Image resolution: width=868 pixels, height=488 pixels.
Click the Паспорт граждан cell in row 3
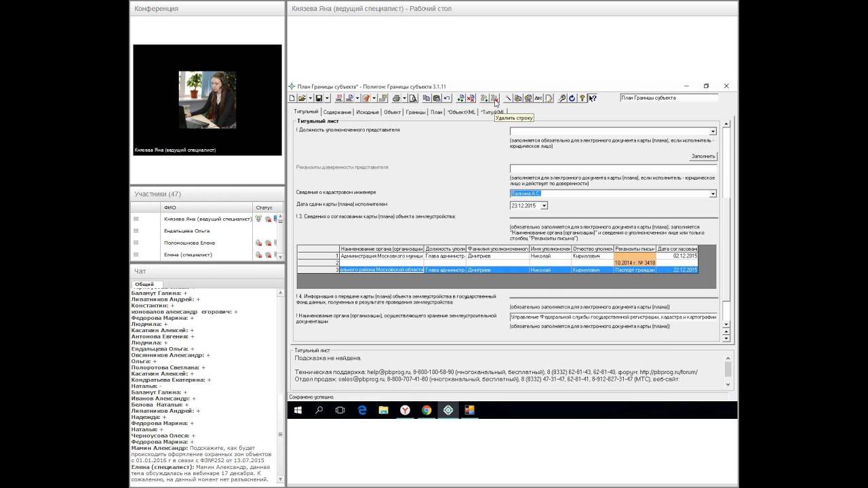pyautogui.click(x=635, y=270)
